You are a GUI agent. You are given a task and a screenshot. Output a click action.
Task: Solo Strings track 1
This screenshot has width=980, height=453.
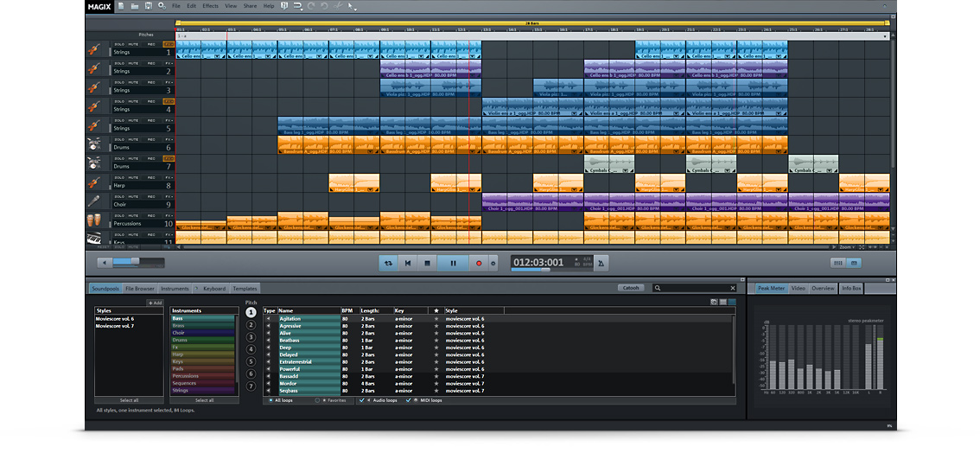point(118,44)
